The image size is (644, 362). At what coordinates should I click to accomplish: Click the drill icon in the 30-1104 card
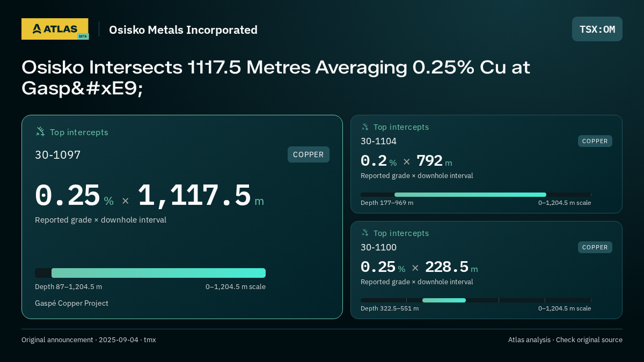pos(365,127)
